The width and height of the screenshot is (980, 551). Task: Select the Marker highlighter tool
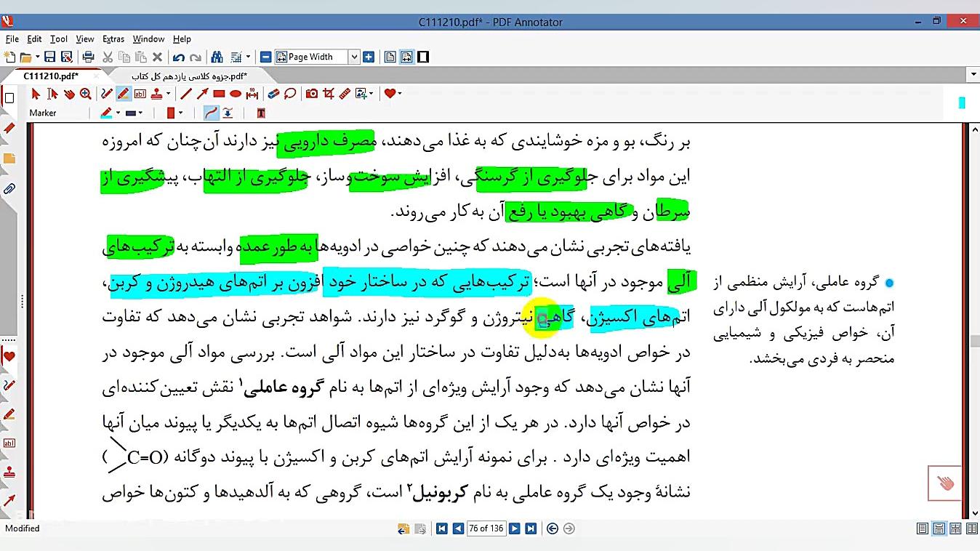(x=124, y=94)
